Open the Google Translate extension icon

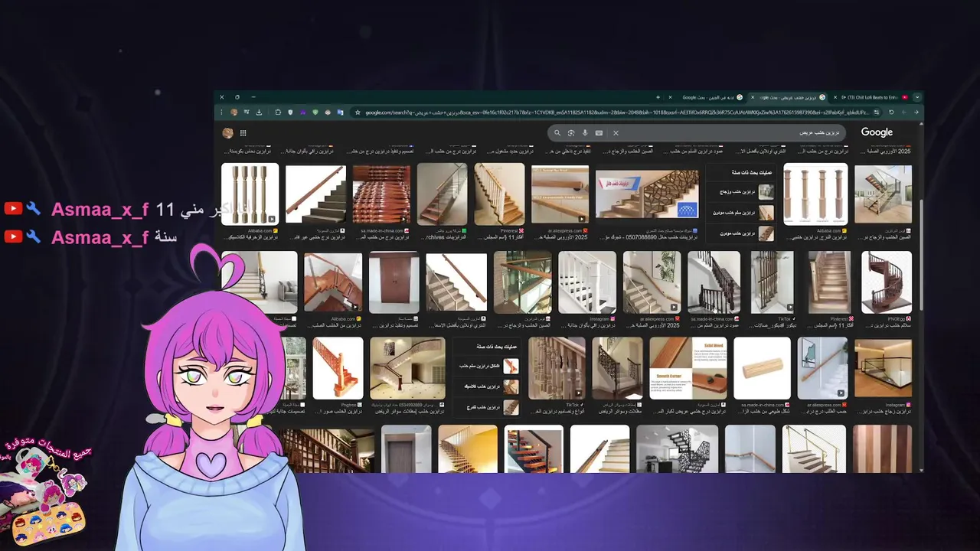click(340, 112)
